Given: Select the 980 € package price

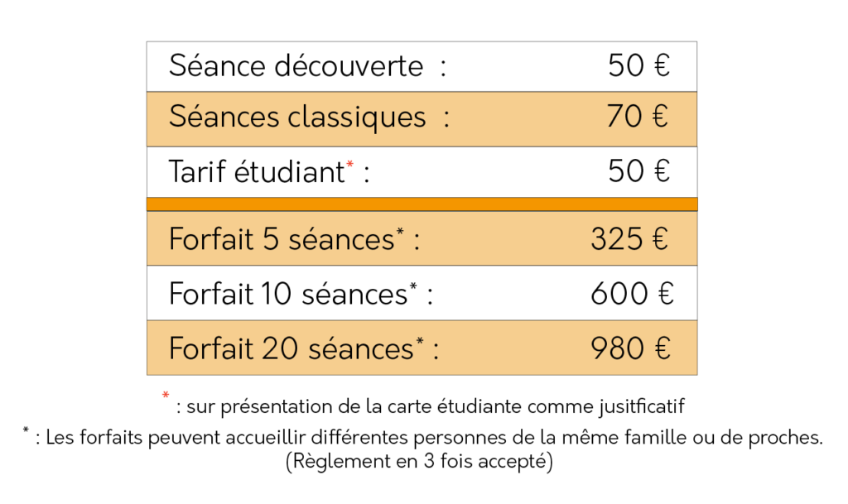Looking at the screenshot, I should [630, 348].
